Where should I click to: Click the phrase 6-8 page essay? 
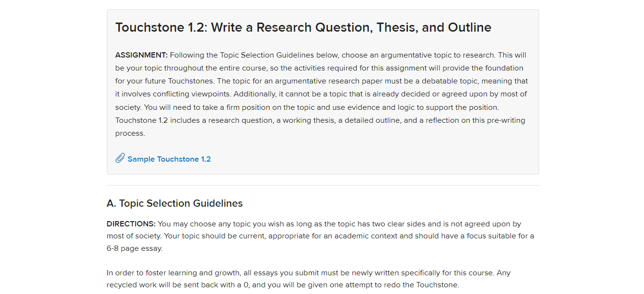(135, 248)
